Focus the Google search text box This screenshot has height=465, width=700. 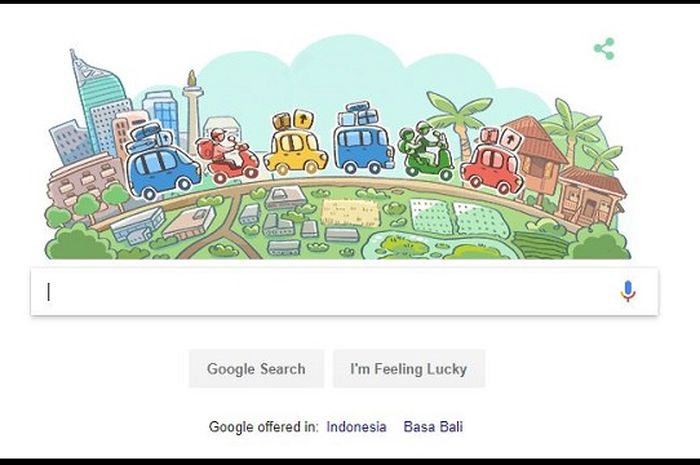[x=344, y=291]
